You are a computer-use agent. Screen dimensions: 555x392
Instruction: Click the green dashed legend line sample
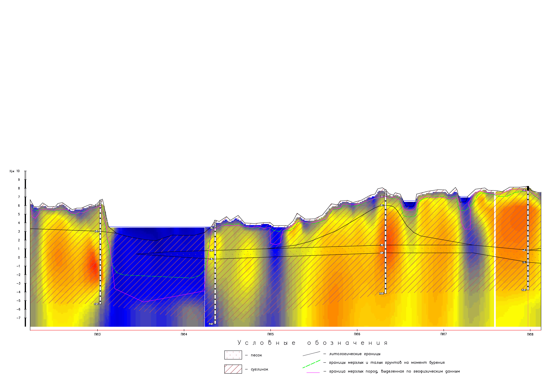(311, 364)
